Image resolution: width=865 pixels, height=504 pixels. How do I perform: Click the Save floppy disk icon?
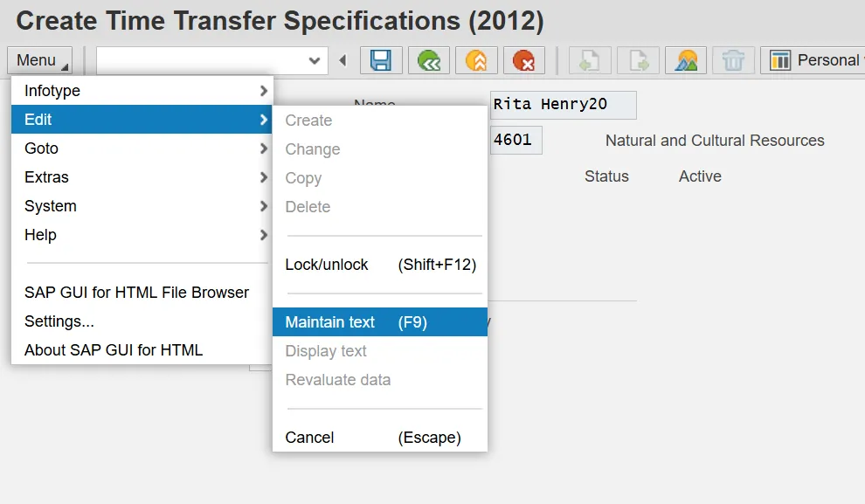tap(381, 60)
